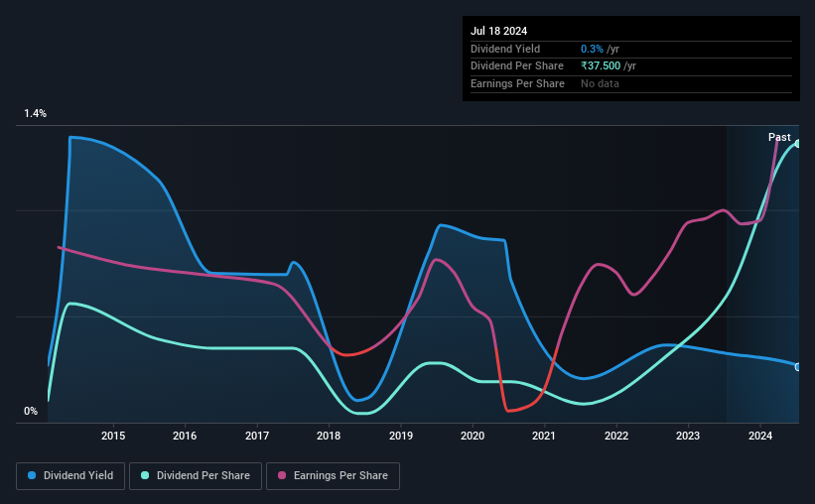The image size is (815, 504).
Task: Click the ₹37.500 dividend per share value
Action: pyautogui.click(x=601, y=66)
